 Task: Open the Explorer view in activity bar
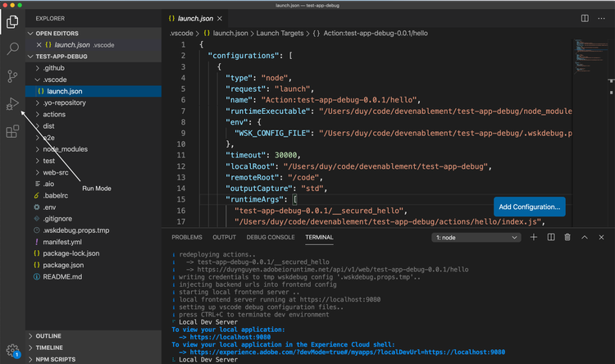pyautogui.click(x=12, y=21)
